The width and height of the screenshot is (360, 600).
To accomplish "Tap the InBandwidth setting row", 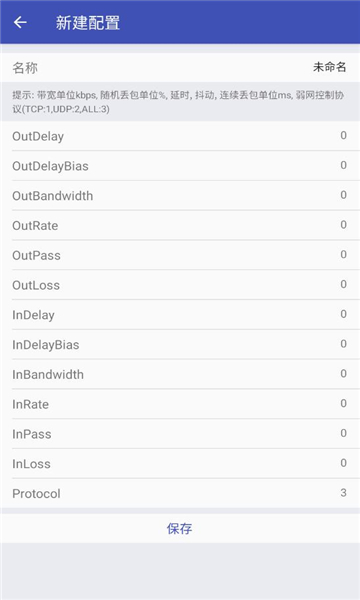I will click(180, 374).
